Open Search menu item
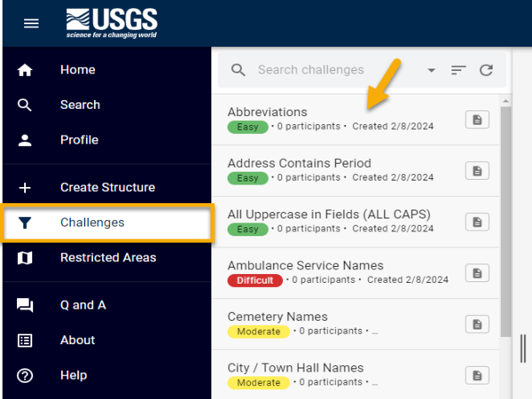 click(x=107, y=105)
